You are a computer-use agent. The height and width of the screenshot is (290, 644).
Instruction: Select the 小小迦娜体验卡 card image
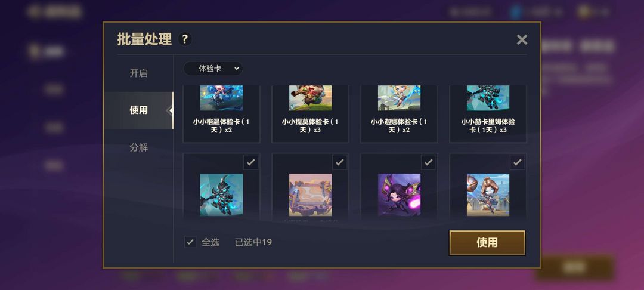click(399, 98)
